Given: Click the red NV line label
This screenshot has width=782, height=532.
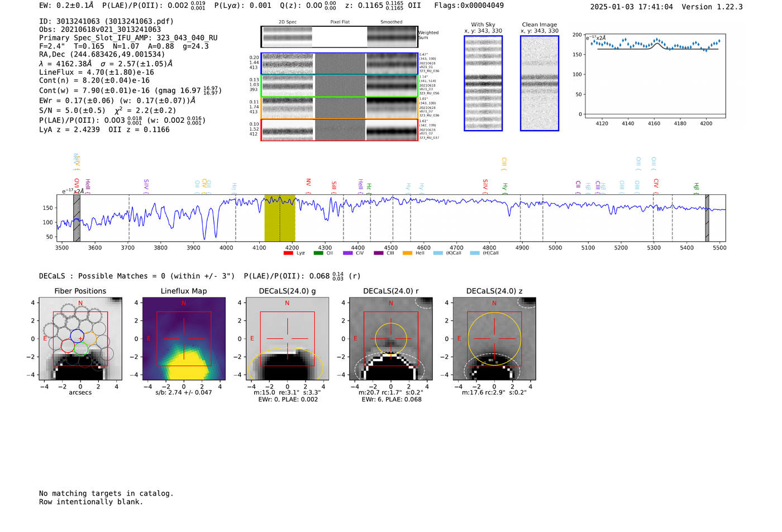Looking at the screenshot, I should pos(308,183).
